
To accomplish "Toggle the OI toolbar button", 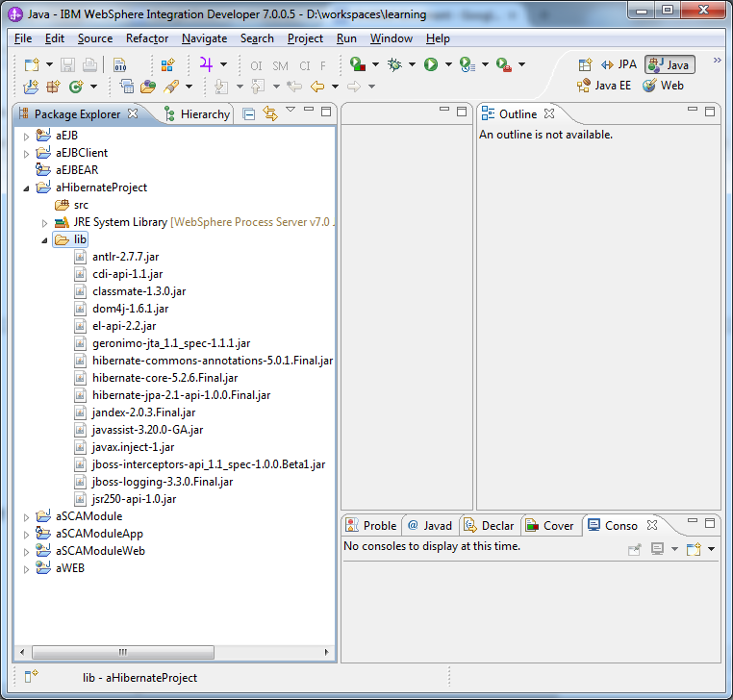I will point(256,66).
